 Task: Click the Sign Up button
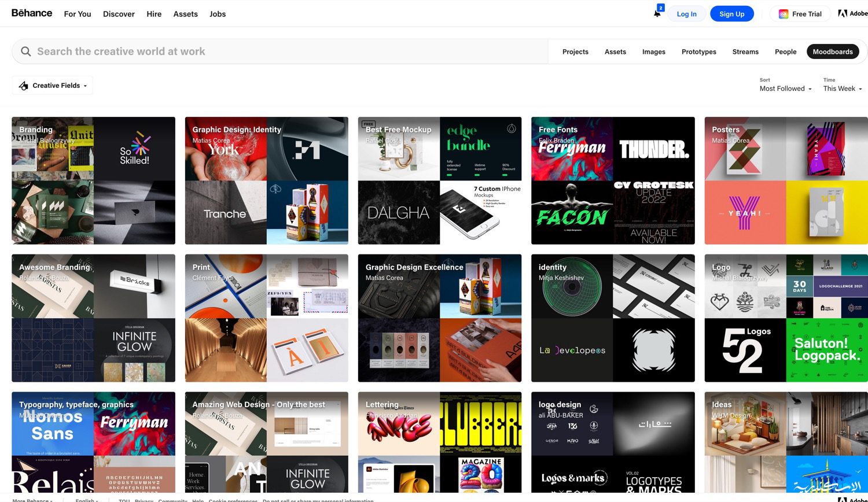[731, 13]
